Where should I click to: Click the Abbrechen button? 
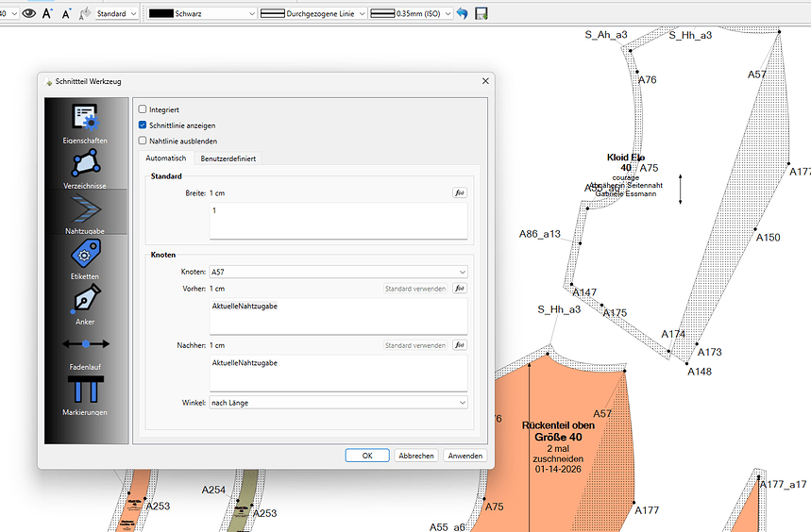(416, 456)
